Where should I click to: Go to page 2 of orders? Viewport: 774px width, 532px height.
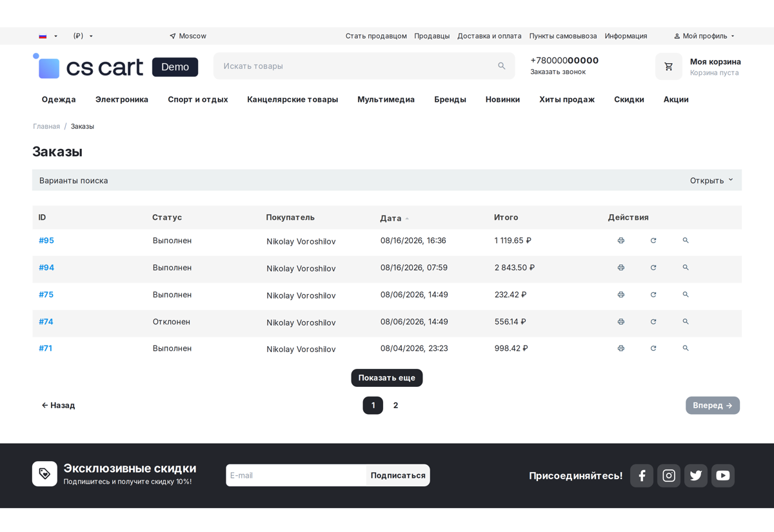[395, 406]
